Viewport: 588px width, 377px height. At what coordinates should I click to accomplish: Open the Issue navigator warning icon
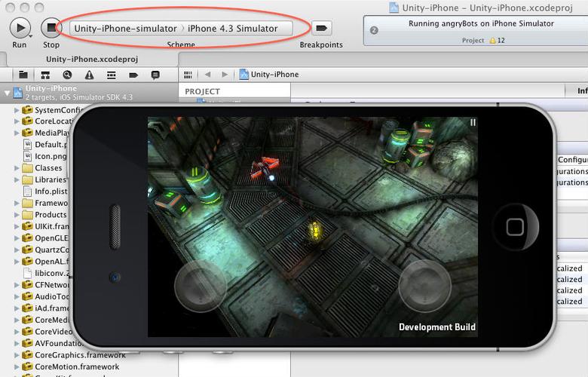89,75
